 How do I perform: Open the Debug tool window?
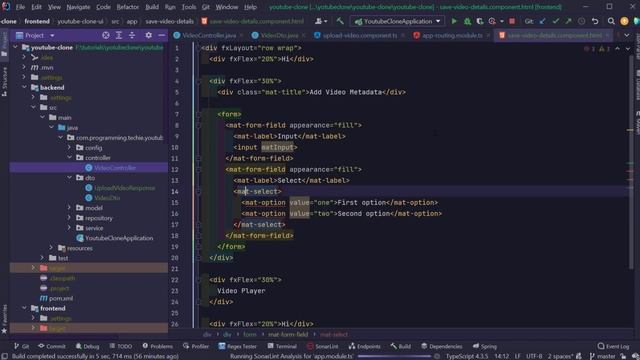[87, 346]
